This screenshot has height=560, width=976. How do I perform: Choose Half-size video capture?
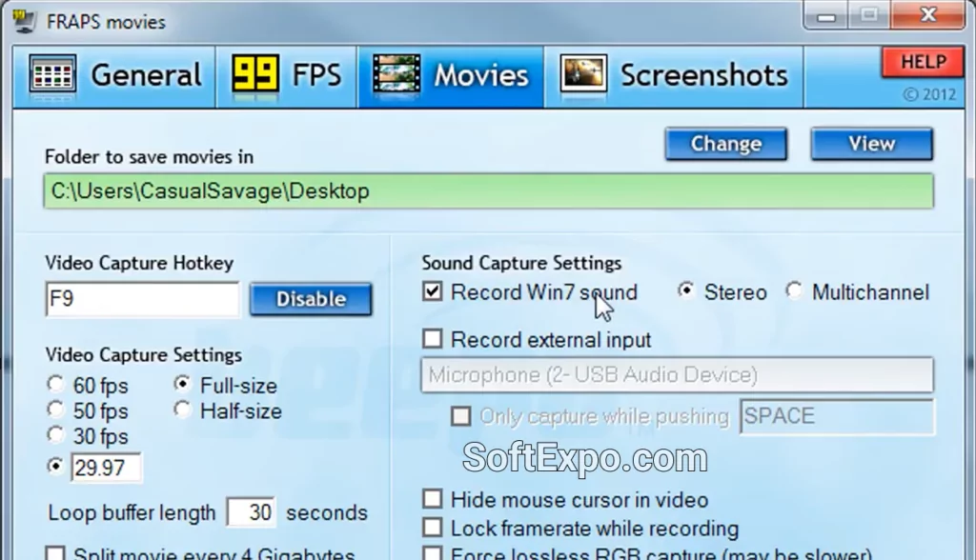(x=182, y=410)
